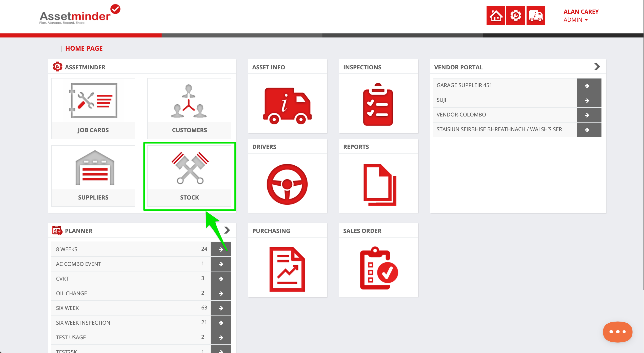Open the Sales Order clipboard icon
This screenshot has width=644, height=353.
379,268
